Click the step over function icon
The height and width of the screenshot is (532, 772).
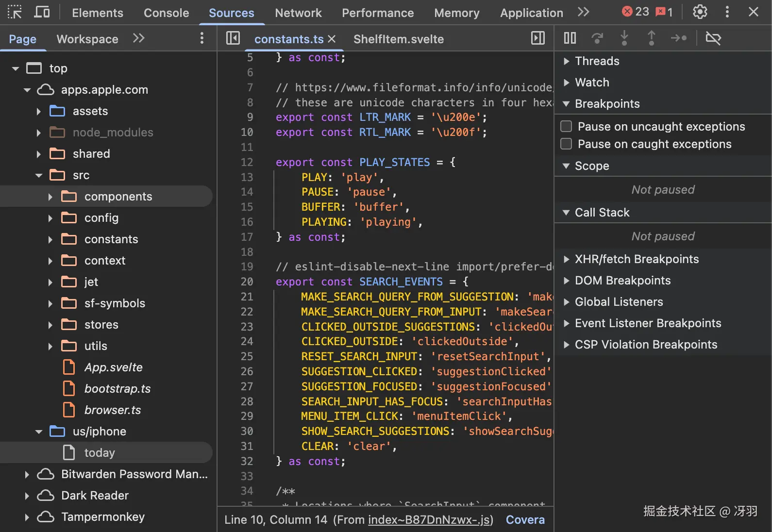[x=597, y=38]
